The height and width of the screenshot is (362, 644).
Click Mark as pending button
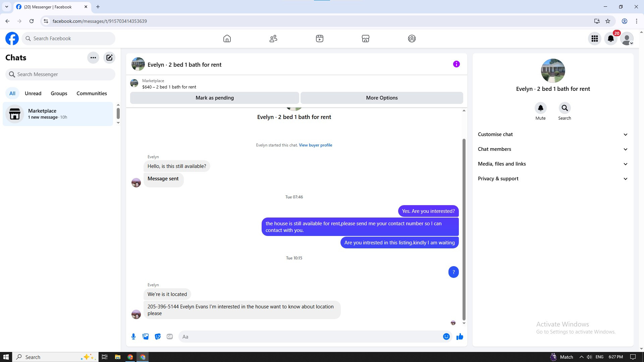(215, 98)
